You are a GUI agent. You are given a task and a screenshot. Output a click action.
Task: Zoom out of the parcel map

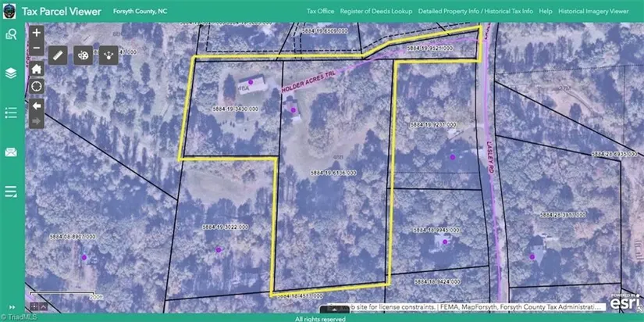pos(36,48)
